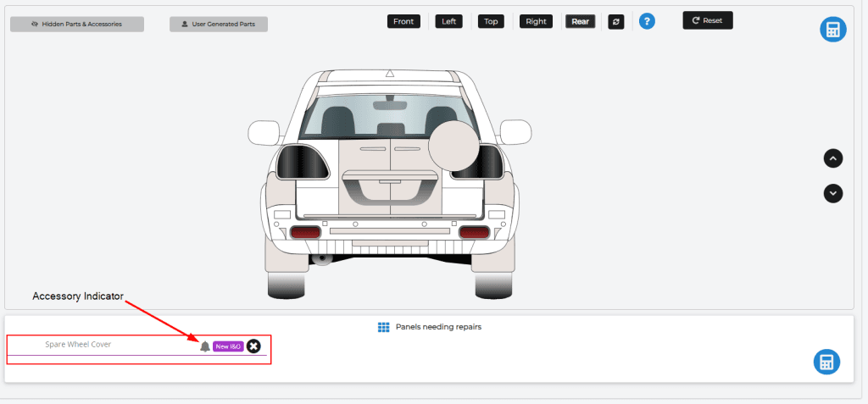The width and height of the screenshot is (868, 404).
Task: Switch to the Front view
Action: (x=403, y=21)
